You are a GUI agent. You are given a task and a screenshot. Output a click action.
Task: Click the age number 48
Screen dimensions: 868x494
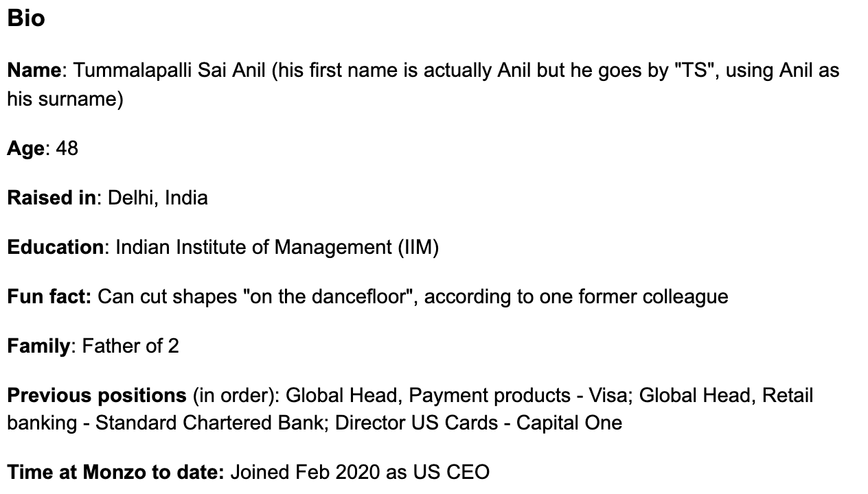[67, 148]
